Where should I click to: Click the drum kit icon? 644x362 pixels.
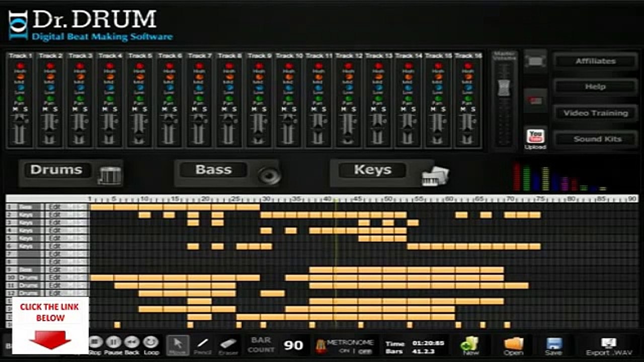coord(110,175)
